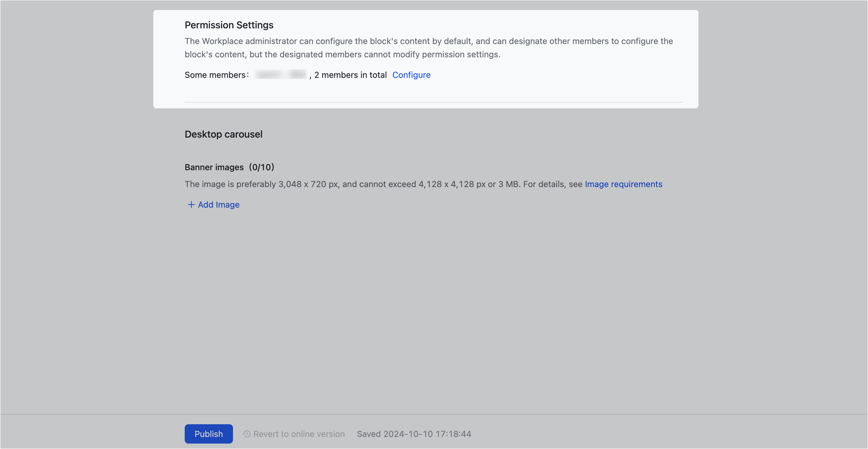Image resolution: width=868 pixels, height=449 pixels.
Task: Click the 'Some members:' label
Action: (x=216, y=75)
